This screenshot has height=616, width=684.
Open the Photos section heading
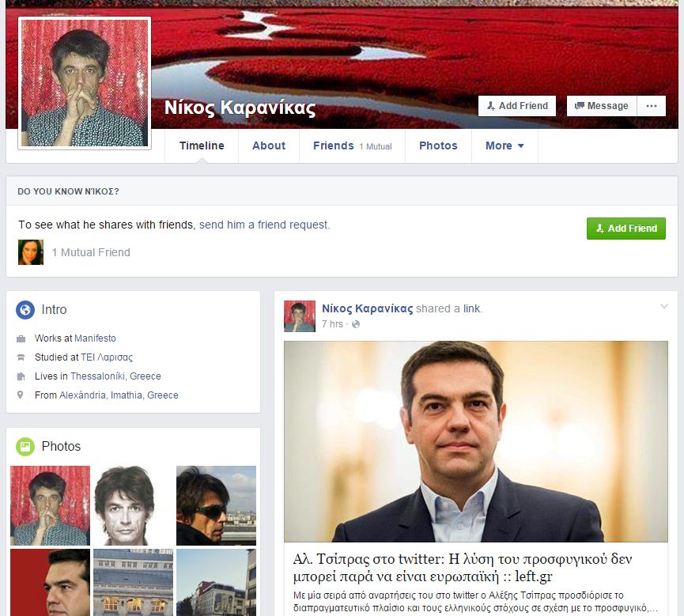[x=61, y=446]
